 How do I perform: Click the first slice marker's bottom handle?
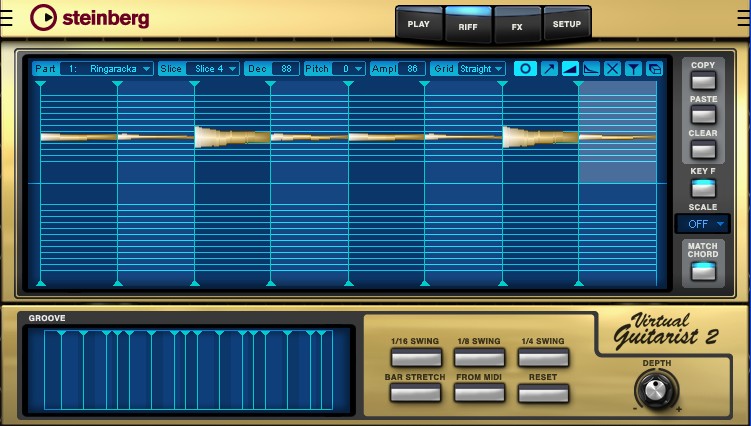41,283
